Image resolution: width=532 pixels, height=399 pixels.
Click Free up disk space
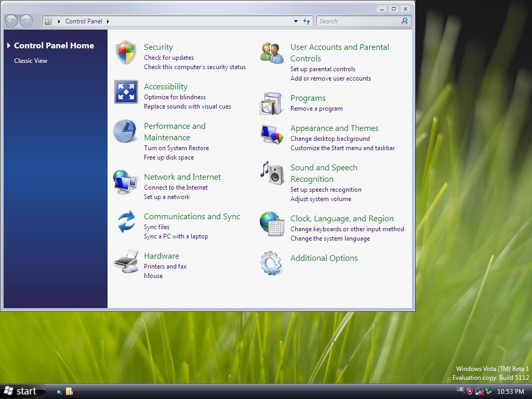point(169,157)
